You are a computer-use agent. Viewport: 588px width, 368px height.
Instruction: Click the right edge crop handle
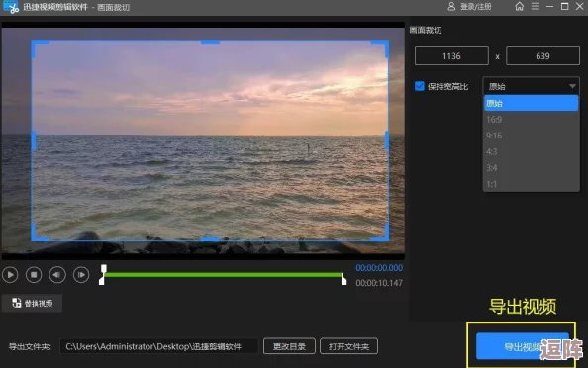click(387, 140)
